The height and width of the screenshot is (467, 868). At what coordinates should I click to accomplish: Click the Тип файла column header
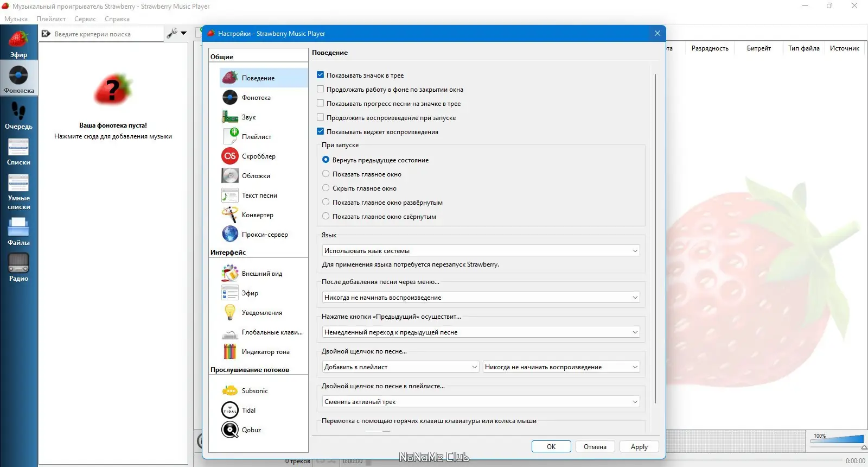click(803, 48)
